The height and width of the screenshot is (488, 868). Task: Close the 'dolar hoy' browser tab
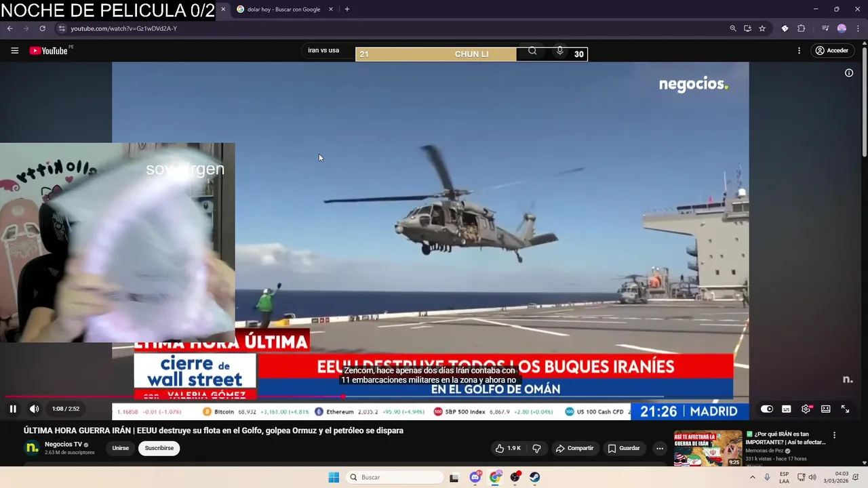pos(331,9)
